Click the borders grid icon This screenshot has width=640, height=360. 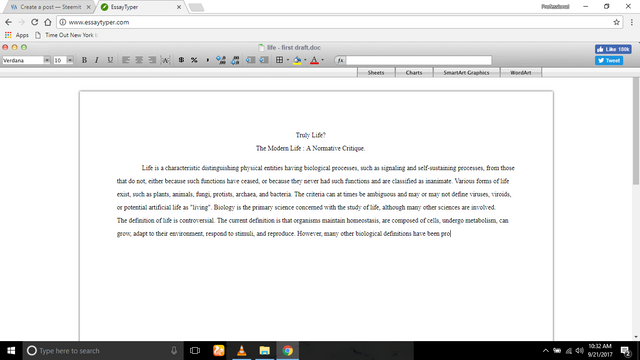pos(280,60)
